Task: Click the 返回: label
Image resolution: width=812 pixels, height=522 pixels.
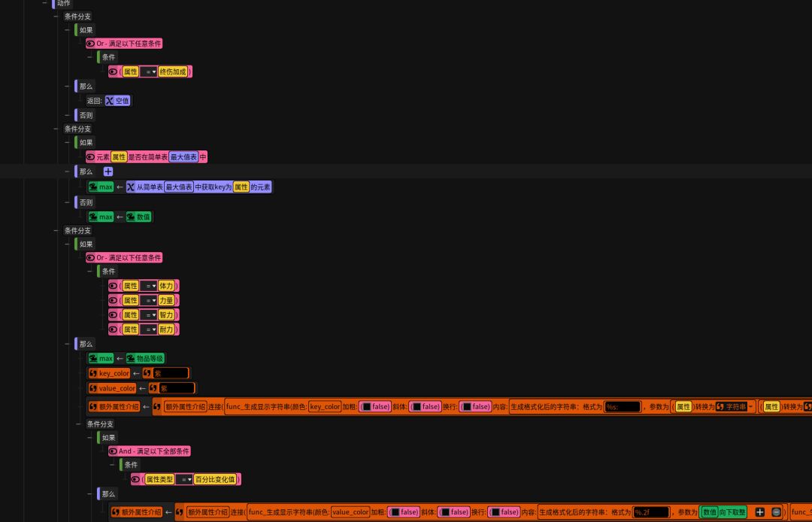Action: (x=94, y=101)
